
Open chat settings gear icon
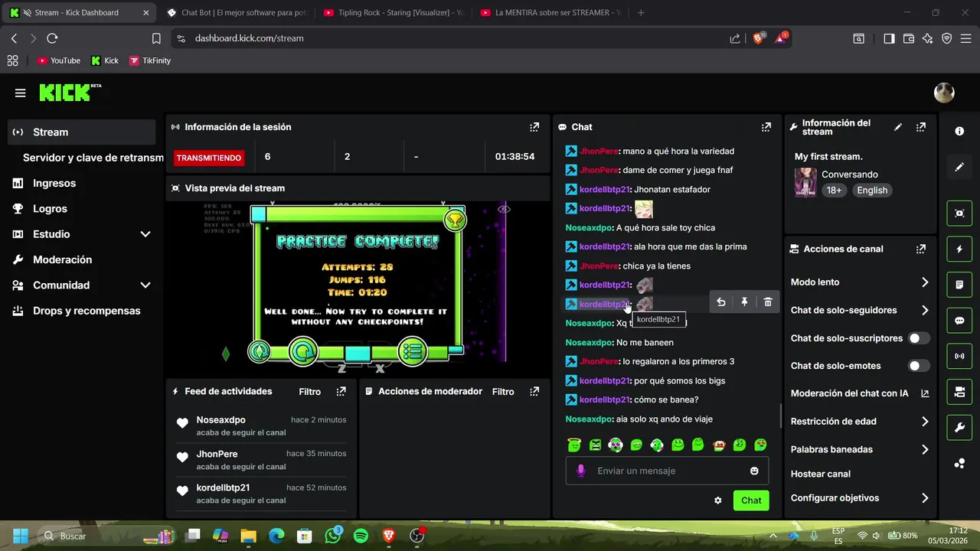coord(718,500)
